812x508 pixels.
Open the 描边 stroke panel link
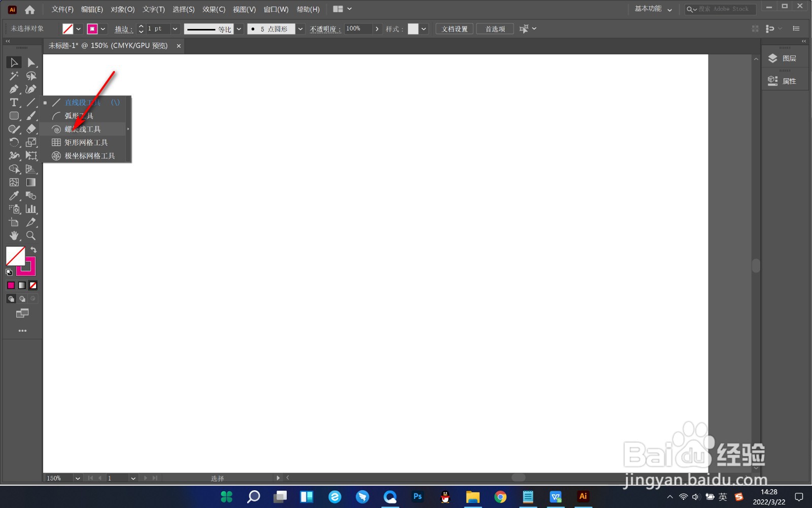123,29
